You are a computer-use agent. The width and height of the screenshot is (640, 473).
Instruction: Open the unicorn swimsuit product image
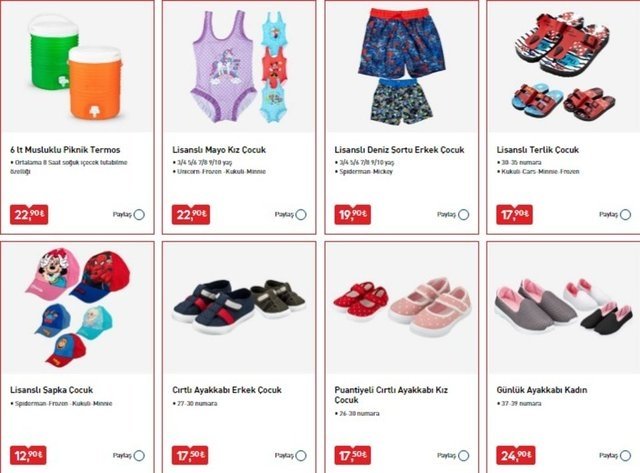(239, 67)
